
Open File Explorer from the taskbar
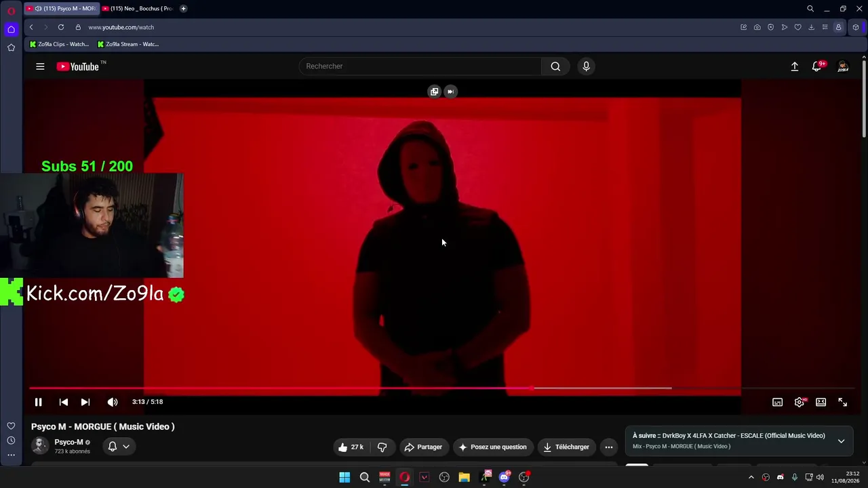coord(464,477)
